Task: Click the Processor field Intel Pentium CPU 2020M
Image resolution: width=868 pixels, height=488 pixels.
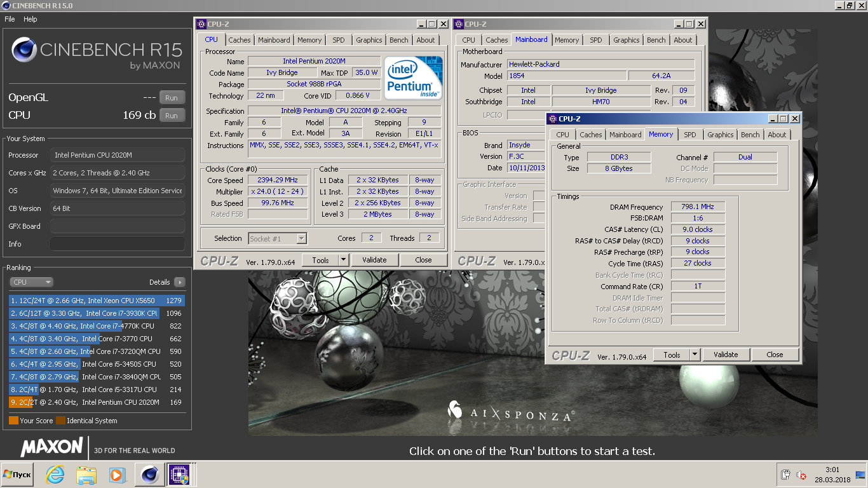Action: [x=118, y=155]
